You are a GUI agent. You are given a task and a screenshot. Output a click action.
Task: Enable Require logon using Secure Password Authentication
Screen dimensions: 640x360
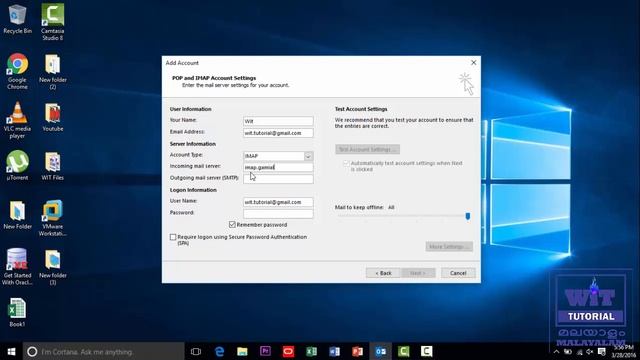173,237
